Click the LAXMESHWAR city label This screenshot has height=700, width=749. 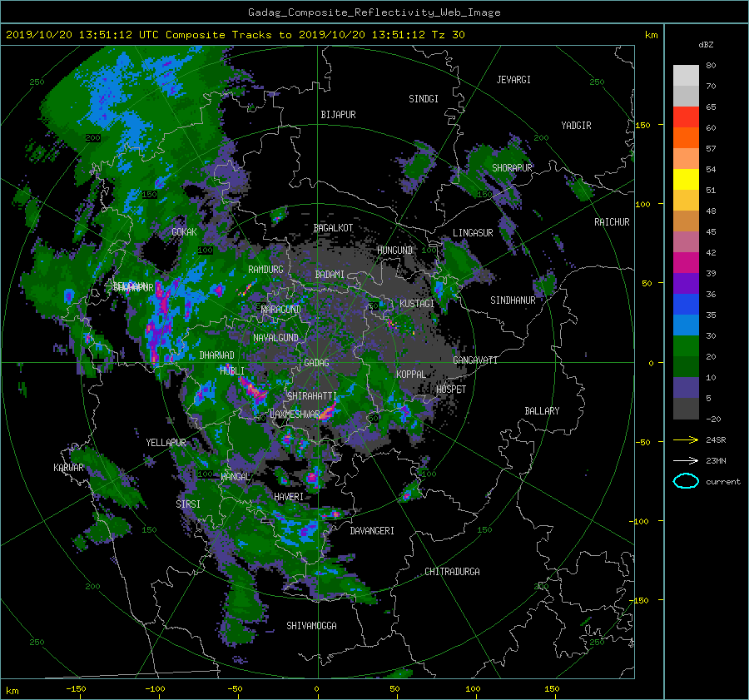coord(295,415)
